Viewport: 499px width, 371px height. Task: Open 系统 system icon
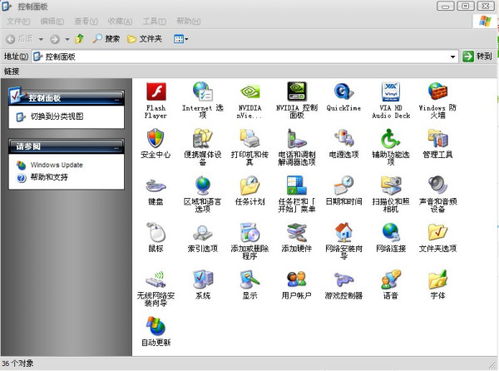(203, 280)
